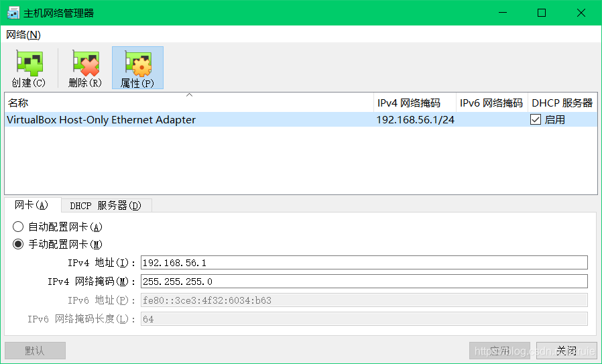602x364 pixels.
Task: Select the VirtualBox Host-Only Ethernet Adapter row
Action: (x=301, y=120)
